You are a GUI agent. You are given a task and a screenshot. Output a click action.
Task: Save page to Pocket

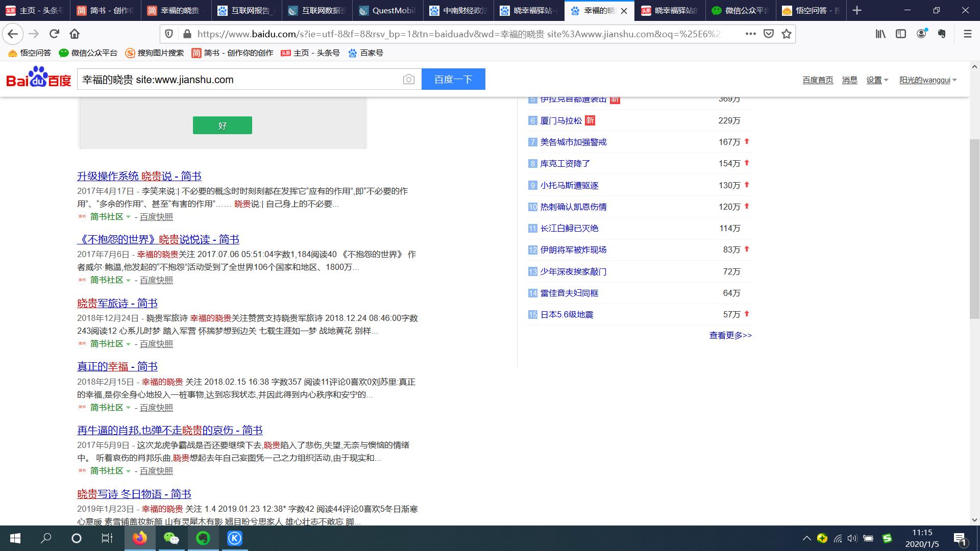pos(768,34)
